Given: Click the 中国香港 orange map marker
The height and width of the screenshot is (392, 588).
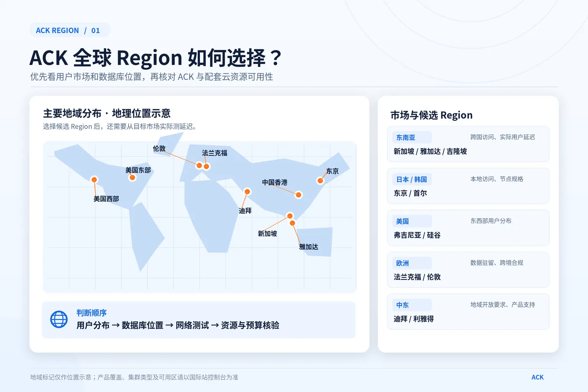Looking at the screenshot, I should pos(299,195).
